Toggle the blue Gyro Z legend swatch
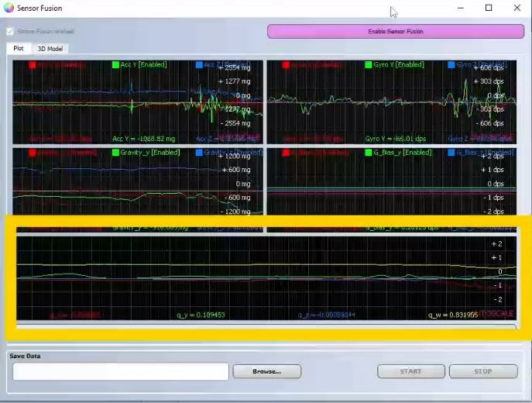 click(451, 64)
